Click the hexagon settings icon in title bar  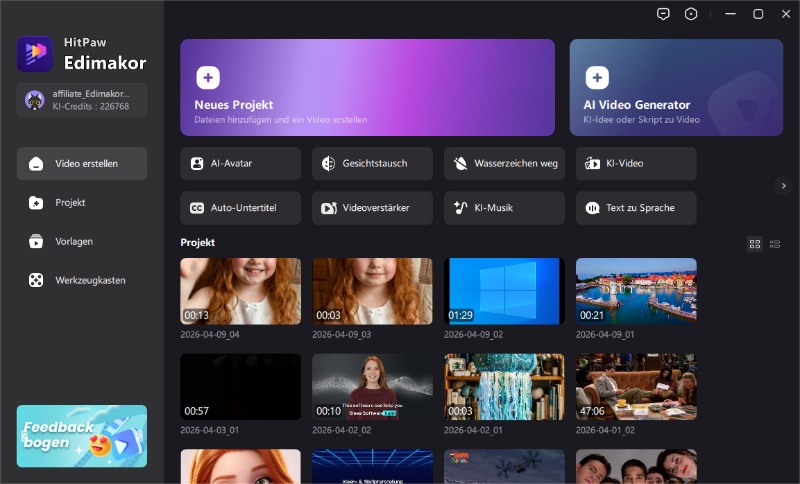691,14
